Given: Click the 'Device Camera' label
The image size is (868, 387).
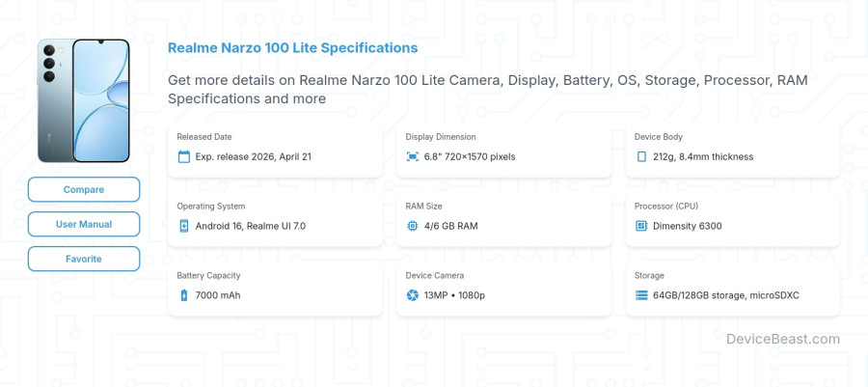Looking at the screenshot, I should pos(435,275).
